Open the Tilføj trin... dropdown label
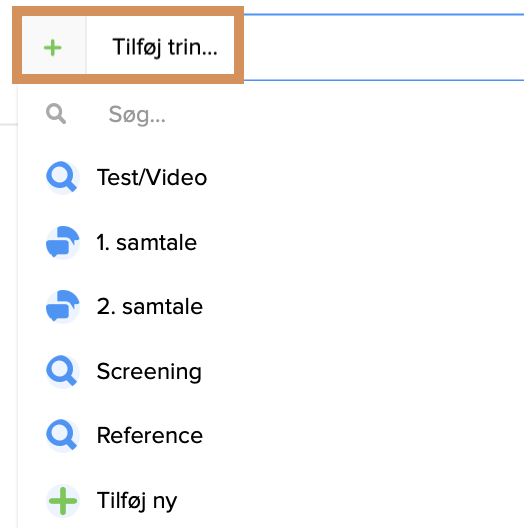524x528 pixels. [165, 47]
